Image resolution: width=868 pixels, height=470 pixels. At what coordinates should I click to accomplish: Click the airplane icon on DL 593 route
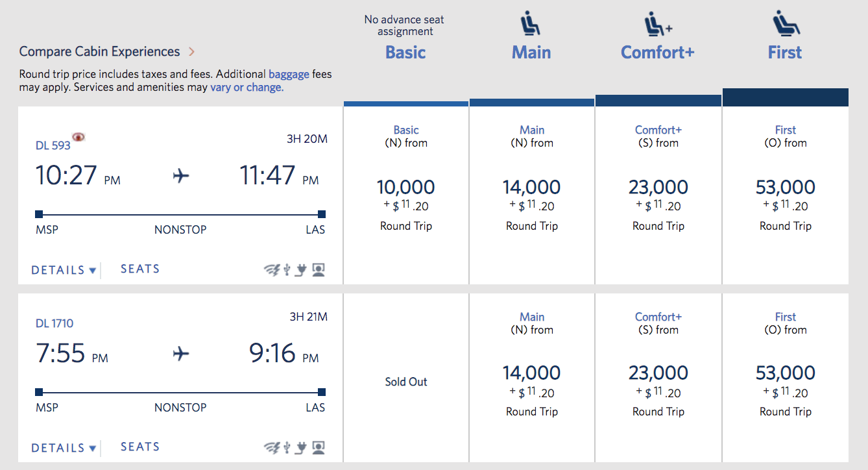click(x=180, y=175)
